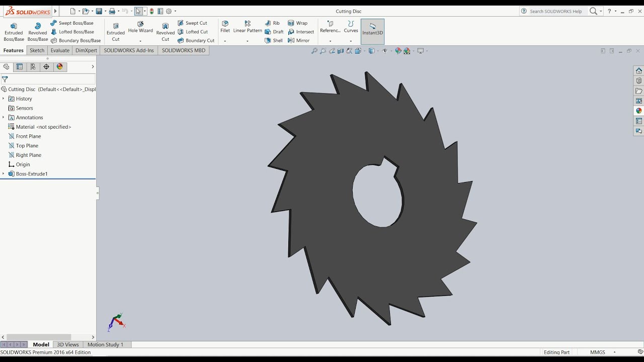Viewport: 644px width, 362px height.
Task: Open the SOLIDWORKS Add-Ins tab
Action: coord(129,50)
